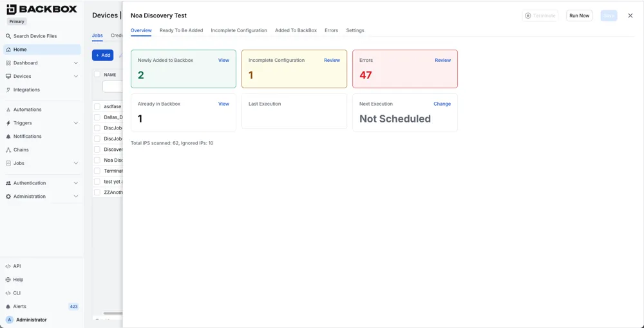
Task: Click the Terminate button
Action: (x=540, y=15)
